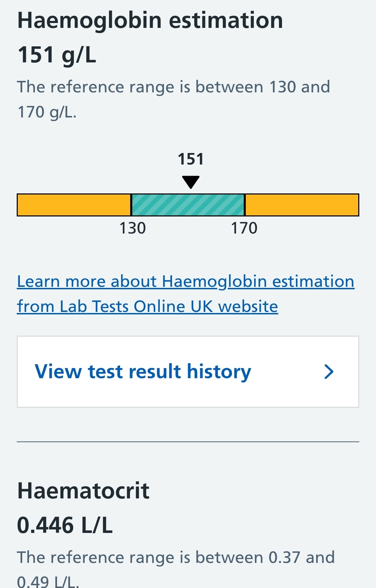Click the right orange above-range bar segment
Image resolution: width=376 pixels, height=588 pixels.
coord(302,205)
